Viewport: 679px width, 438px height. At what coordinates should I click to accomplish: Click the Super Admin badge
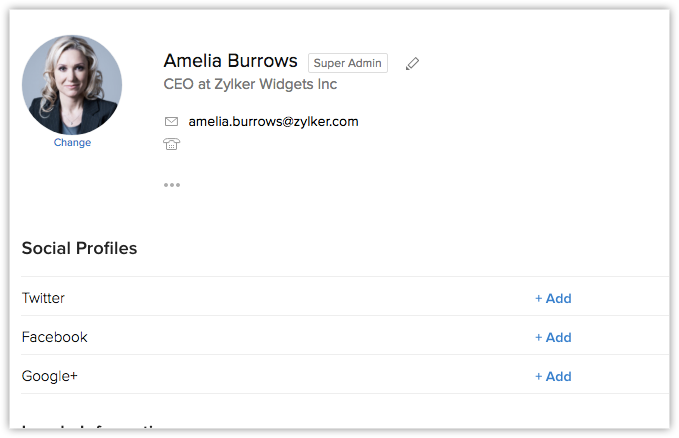pyautogui.click(x=347, y=63)
